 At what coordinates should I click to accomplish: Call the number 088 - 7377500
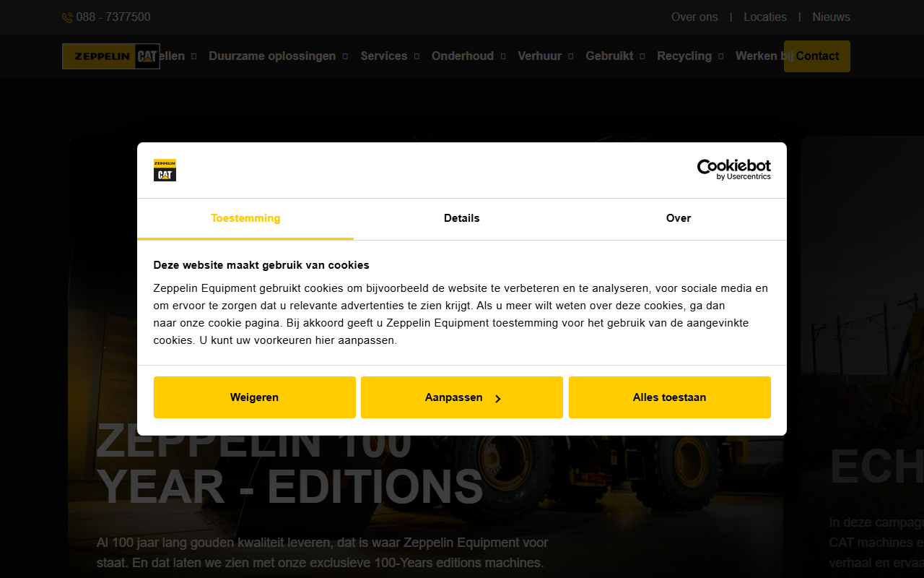click(x=113, y=17)
